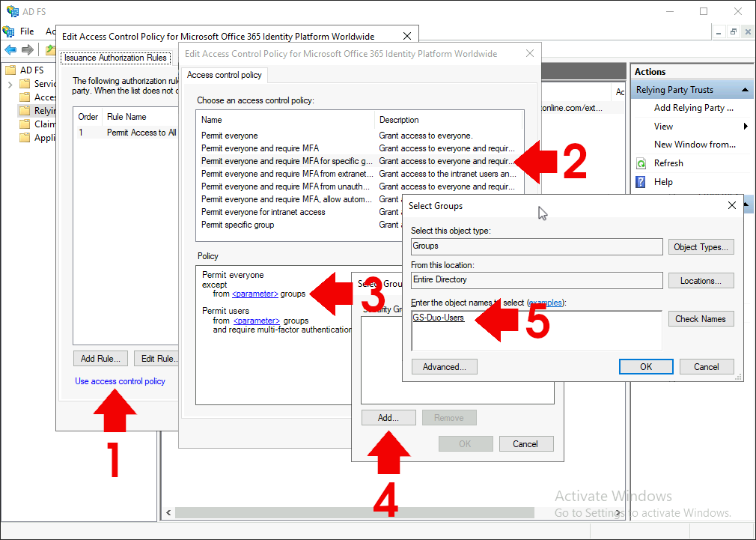
Task: Select 'Permit everyone and require MFA, allow autom...' policy
Action: [x=300, y=199]
